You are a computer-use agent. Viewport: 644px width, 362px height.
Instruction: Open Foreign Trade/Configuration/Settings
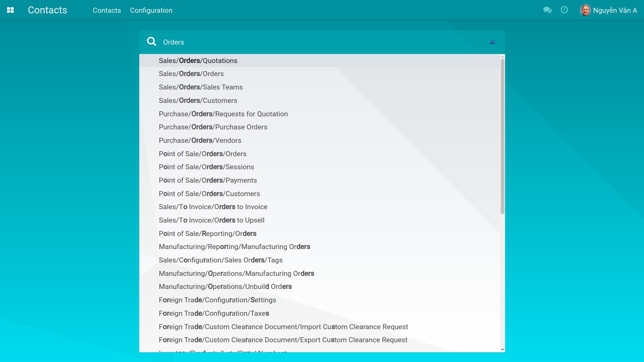click(x=217, y=300)
